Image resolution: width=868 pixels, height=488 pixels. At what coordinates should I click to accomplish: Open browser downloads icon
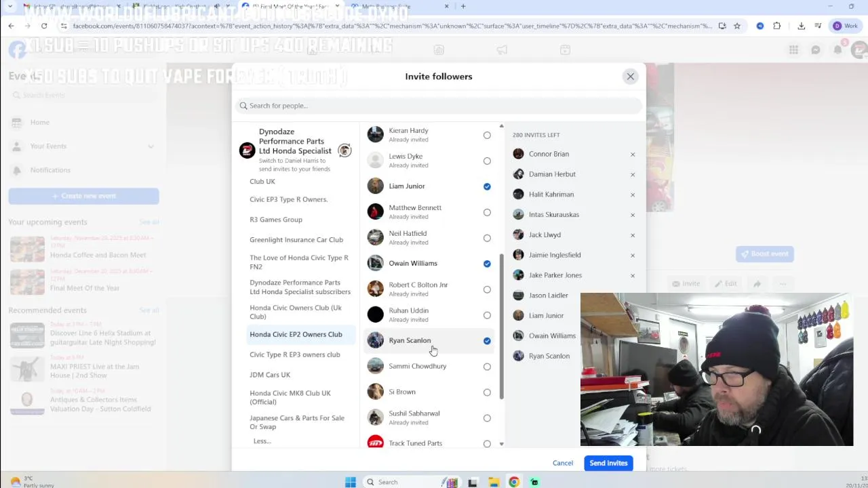[801, 26]
